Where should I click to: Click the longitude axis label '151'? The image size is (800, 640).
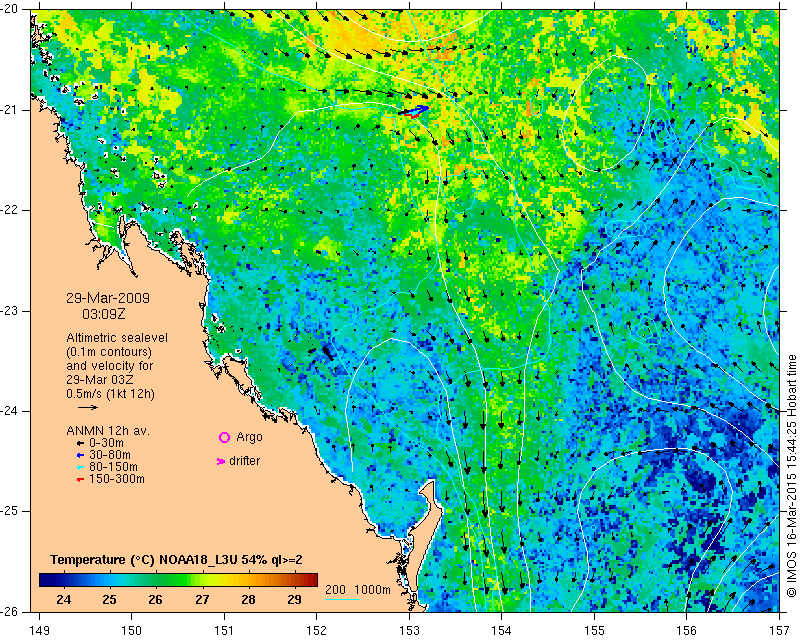(x=224, y=631)
